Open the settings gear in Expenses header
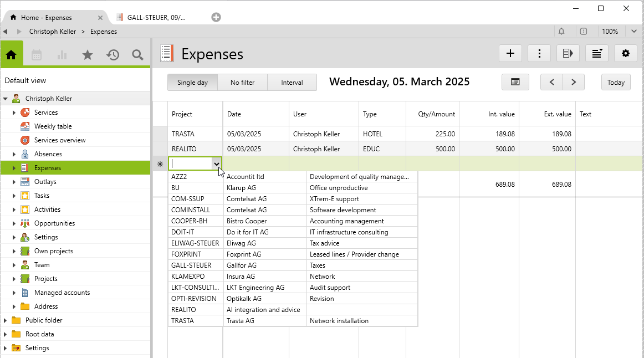644x358 pixels. [x=626, y=53]
